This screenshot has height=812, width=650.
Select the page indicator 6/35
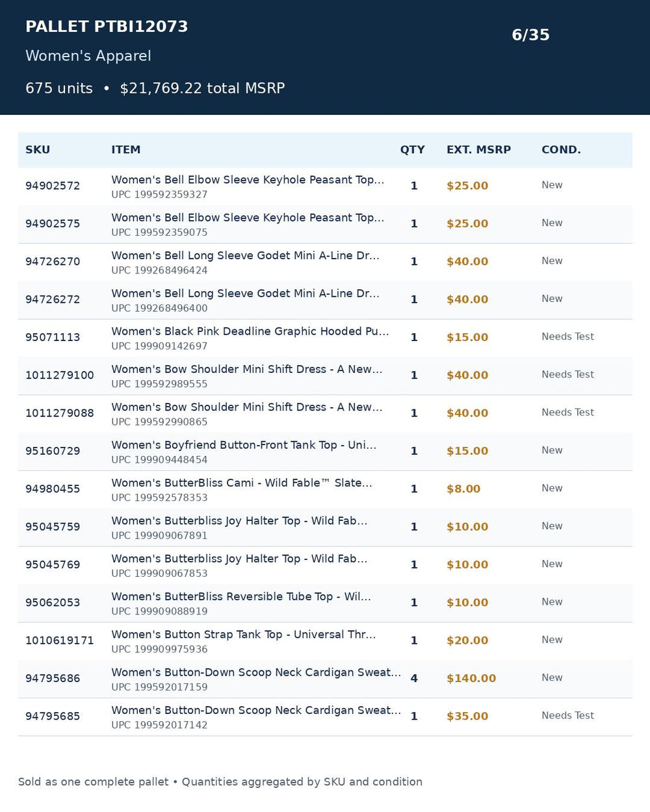[x=530, y=35]
